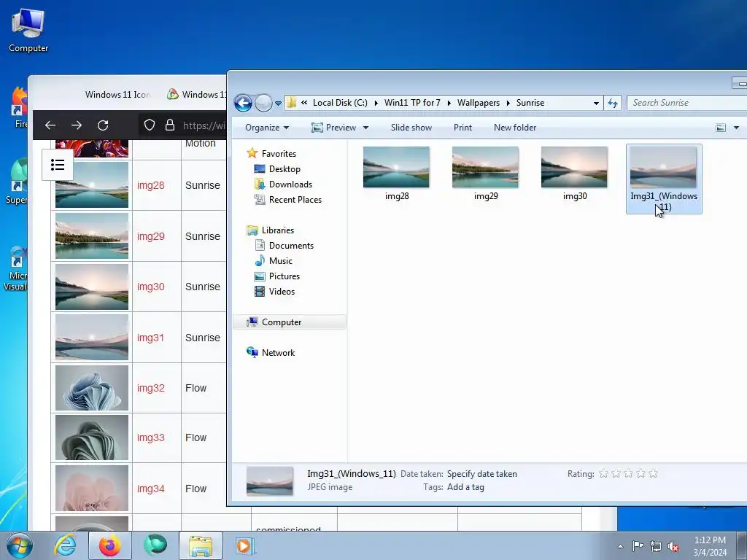
Task: Click Firefox browser forward arrow
Action: pos(76,125)
